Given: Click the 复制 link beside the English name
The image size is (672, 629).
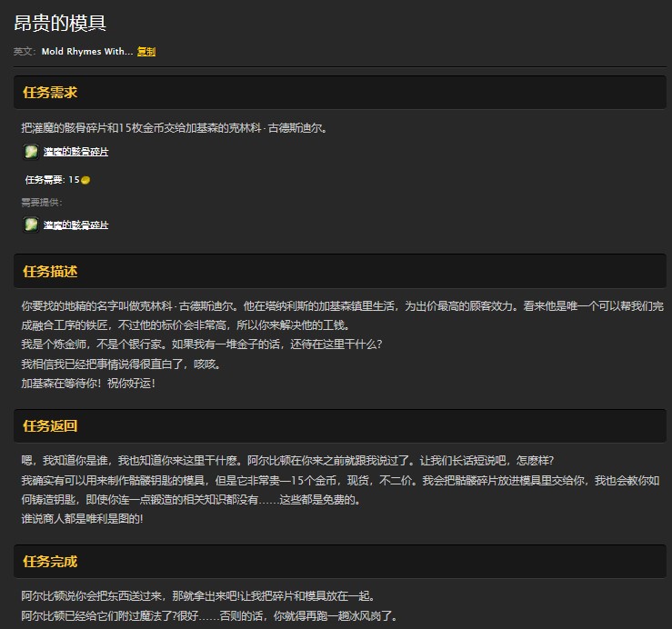Looking at the screenshot, I should [145, 52].
